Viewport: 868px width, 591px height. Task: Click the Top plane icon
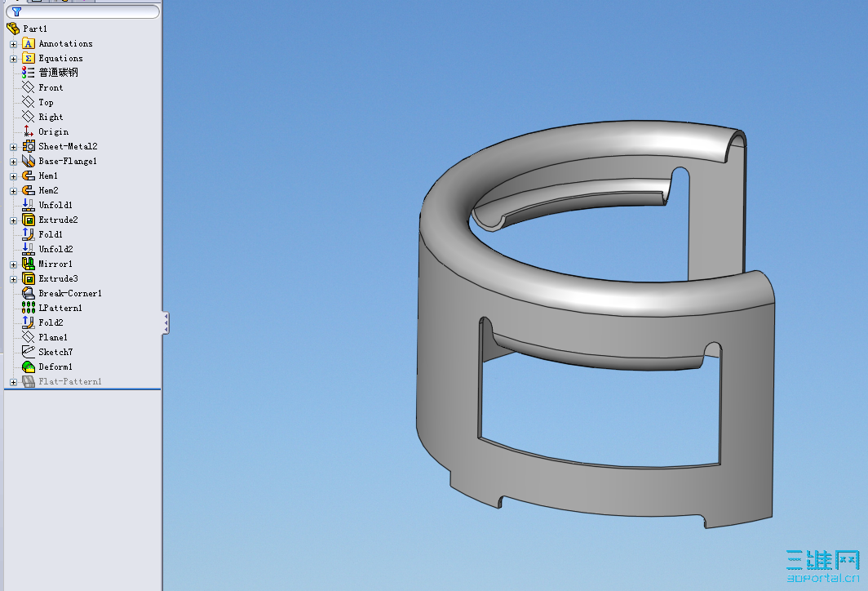[29, 102]
